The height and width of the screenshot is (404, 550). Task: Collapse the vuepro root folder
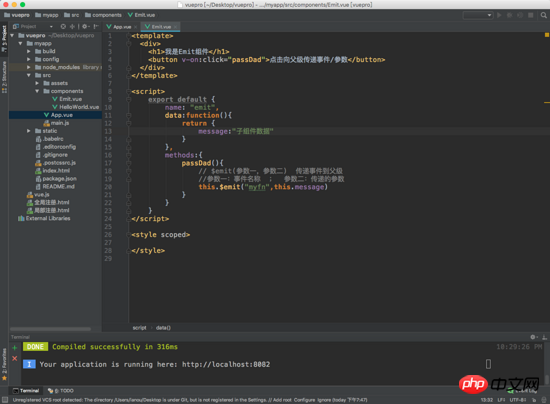(x=12, y=35)
